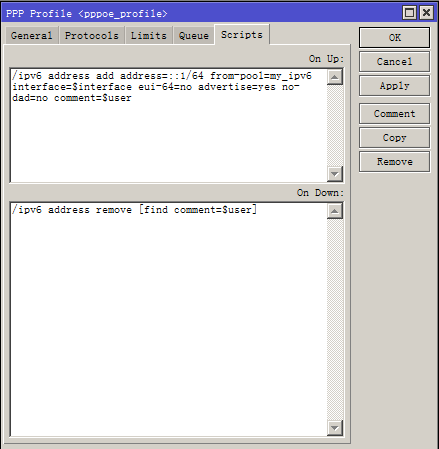This screenshot has width=439, height=449.
Task: Click inside the On Up script field
Action: click(x=169, y=125)
